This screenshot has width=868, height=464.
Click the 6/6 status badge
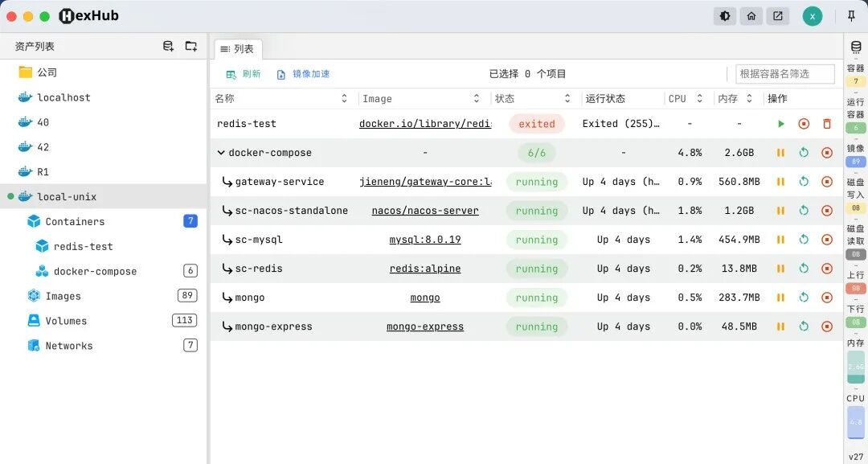[x=536, y=152]
